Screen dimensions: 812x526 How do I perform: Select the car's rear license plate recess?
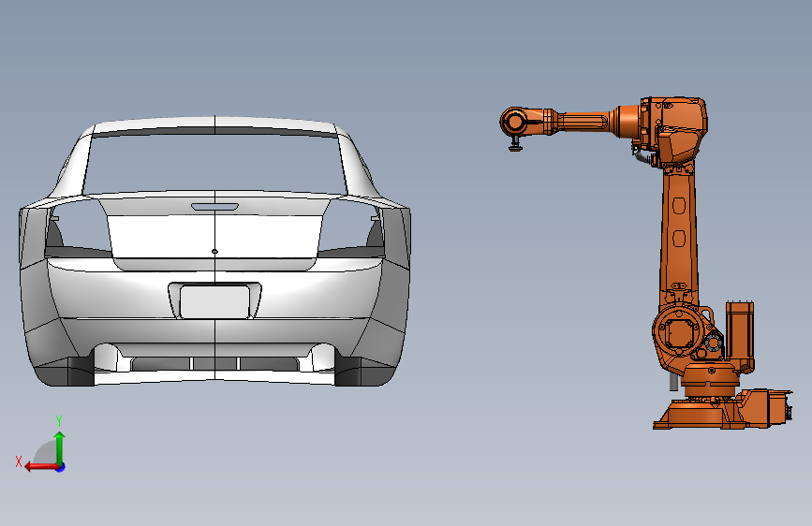(214, 300)
